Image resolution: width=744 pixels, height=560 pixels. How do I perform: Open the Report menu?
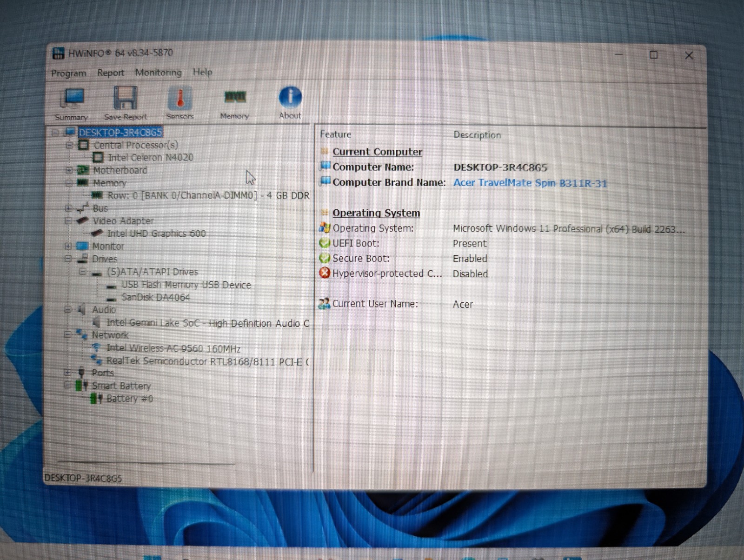click(111, 73)
